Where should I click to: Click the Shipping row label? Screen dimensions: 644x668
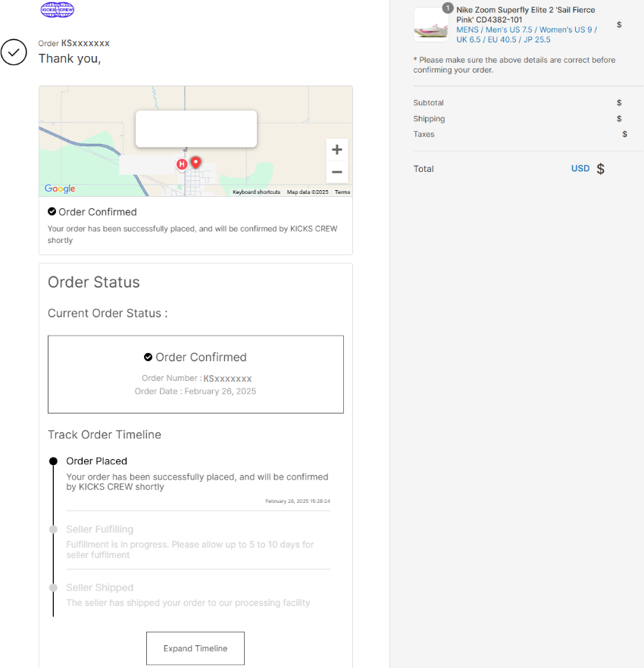tap(429, 118)
